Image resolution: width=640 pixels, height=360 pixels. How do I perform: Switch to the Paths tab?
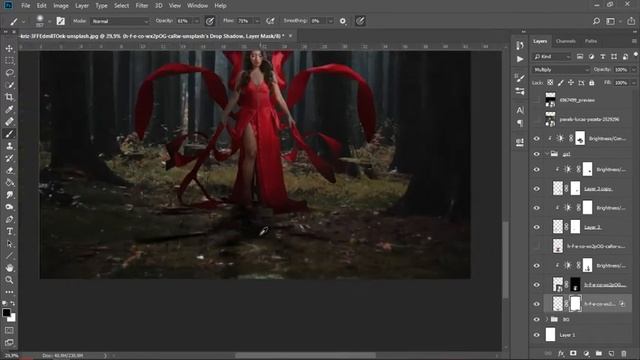[591, 41]
